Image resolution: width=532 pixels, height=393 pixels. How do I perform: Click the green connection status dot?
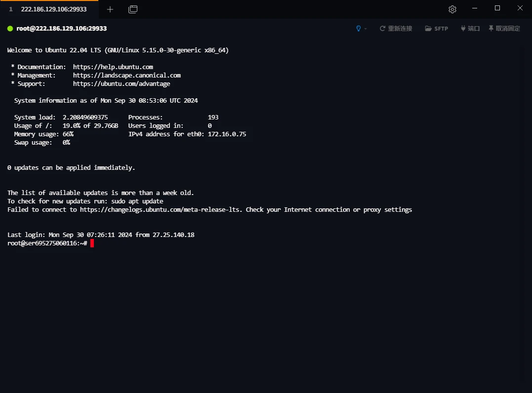point(10,29)
